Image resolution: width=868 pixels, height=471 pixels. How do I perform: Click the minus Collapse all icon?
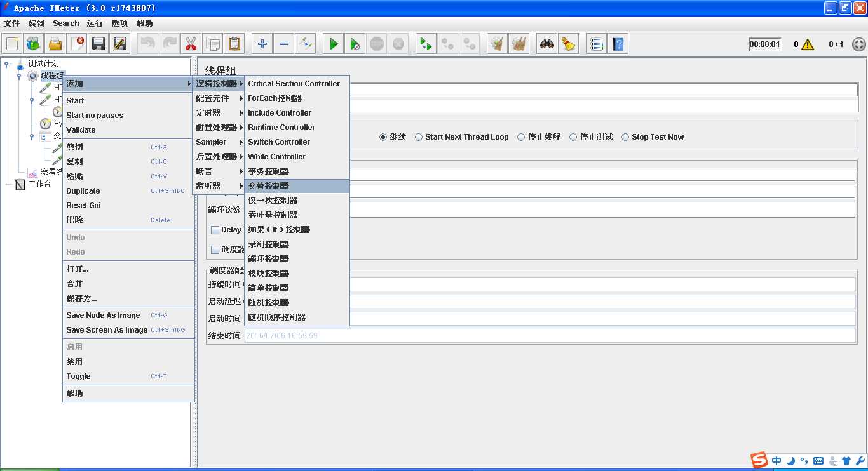(283, 44)
